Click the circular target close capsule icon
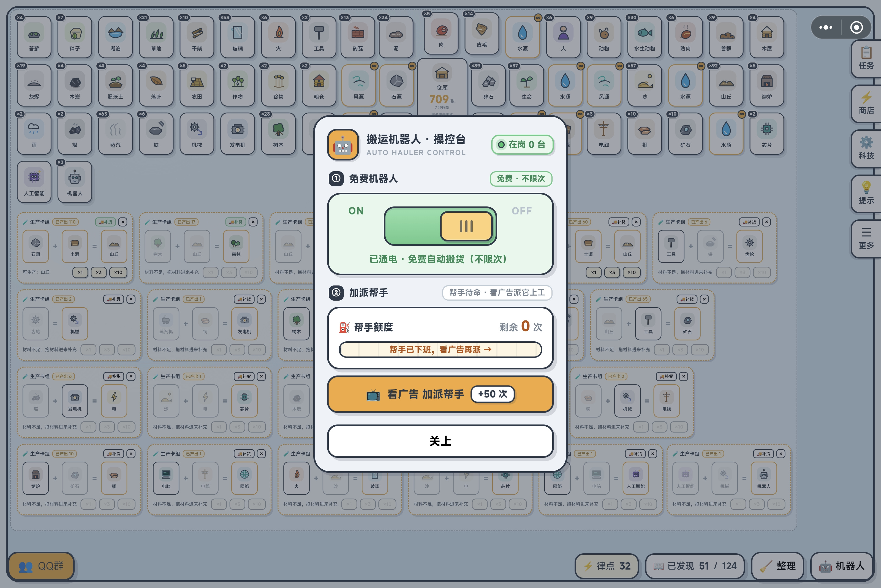 [856, 27]
